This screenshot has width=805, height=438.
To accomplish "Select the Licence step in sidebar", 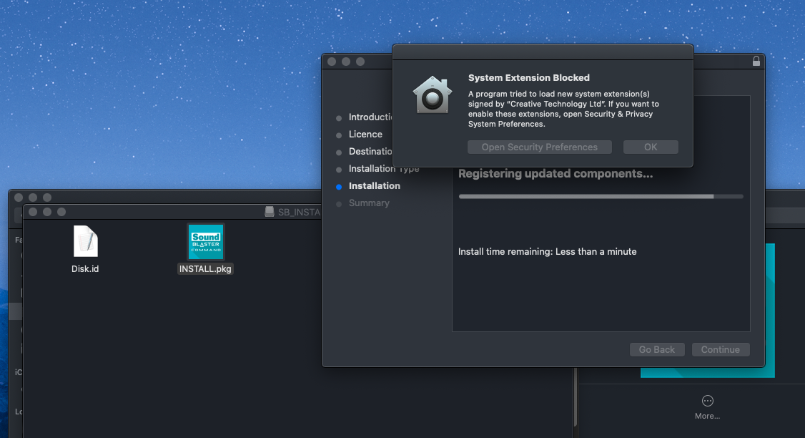I will coord(365,134).
